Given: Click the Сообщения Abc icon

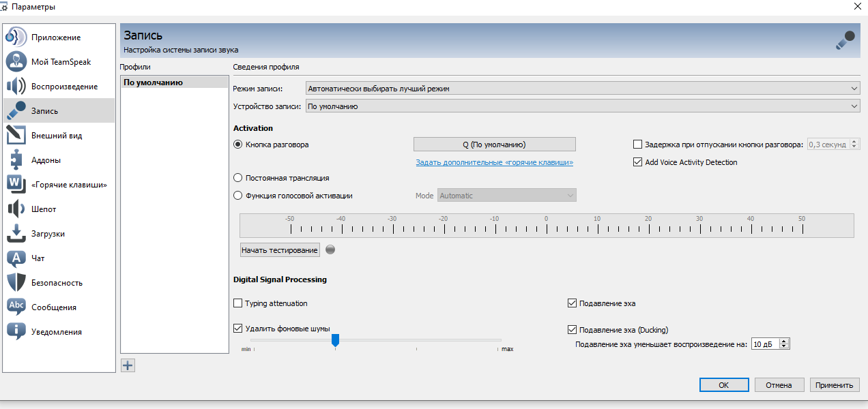Looking at the screenshot, I should click(x=16, y=307).
